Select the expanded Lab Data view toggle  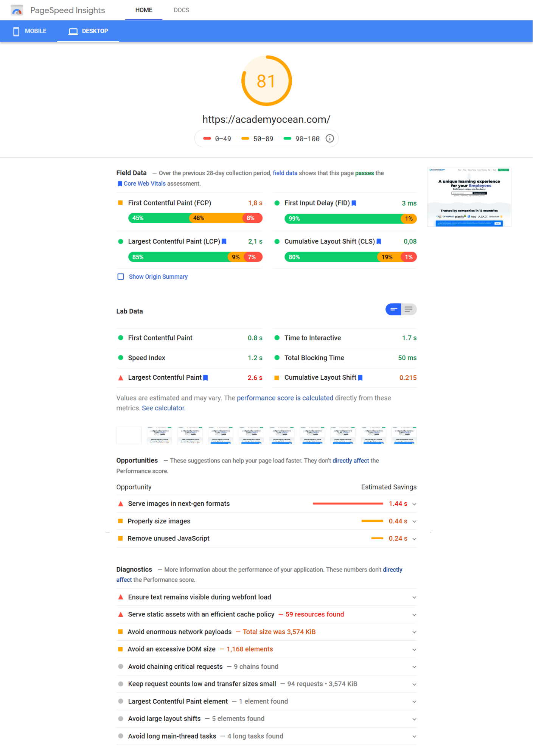click(x=409, y=309)
